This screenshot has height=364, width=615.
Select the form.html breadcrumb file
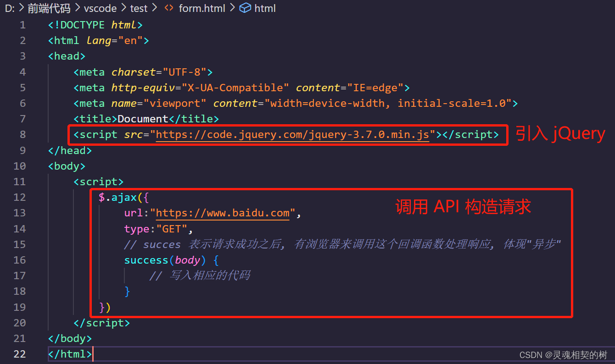point(201,8)
